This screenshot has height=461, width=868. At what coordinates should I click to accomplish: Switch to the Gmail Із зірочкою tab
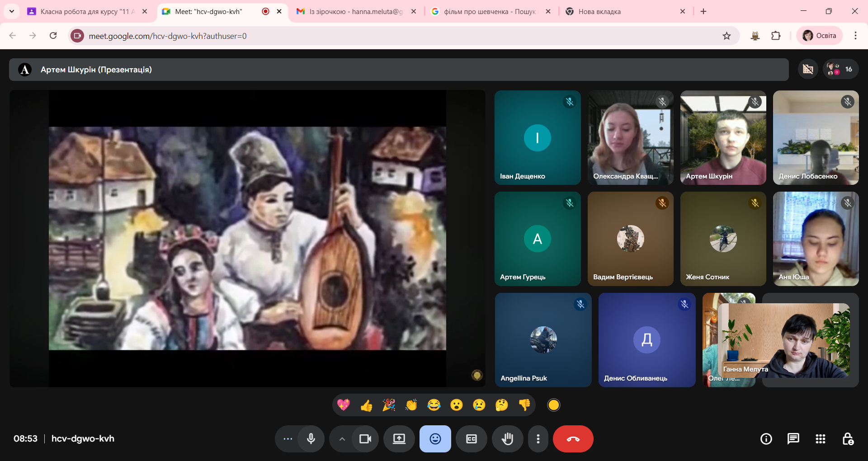(356, 11)
